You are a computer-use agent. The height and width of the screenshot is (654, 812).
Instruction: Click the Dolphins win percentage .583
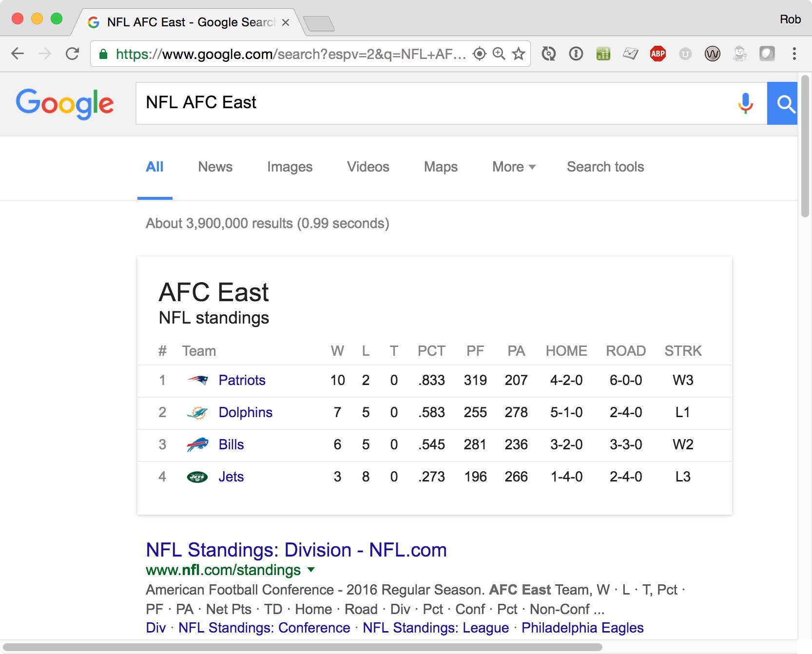(431, 412)
